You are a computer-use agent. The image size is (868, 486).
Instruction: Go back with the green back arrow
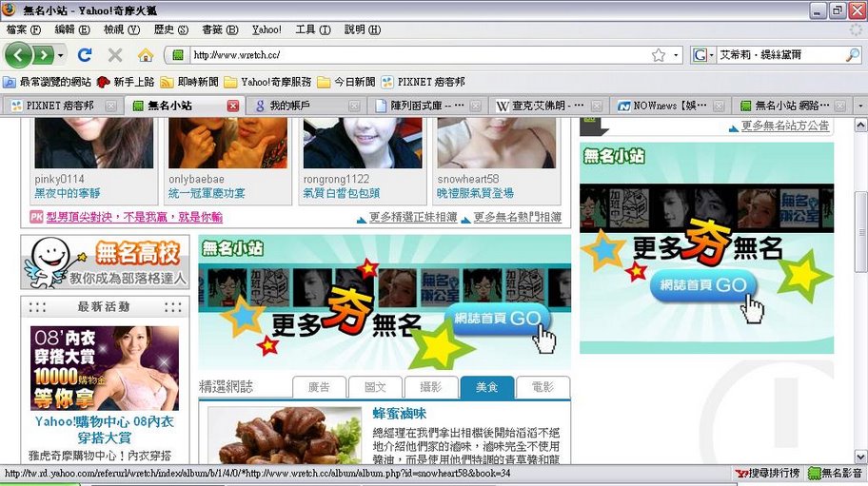click(18, 55)
